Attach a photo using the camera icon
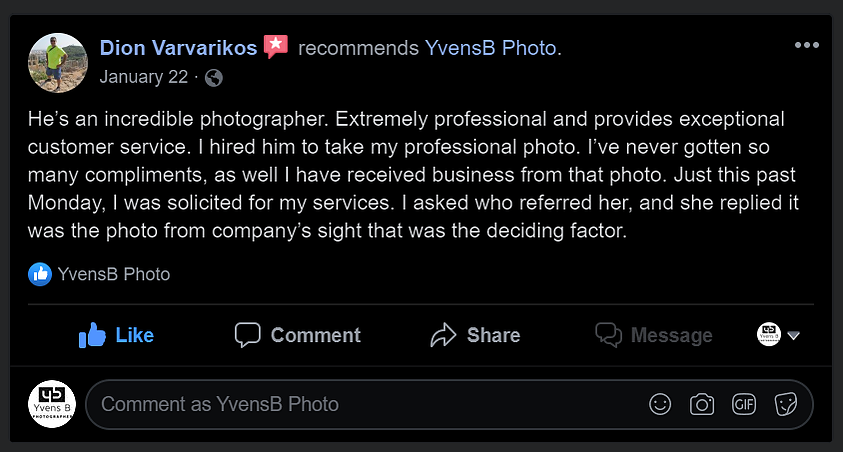843x452 pixels. (x=702, y=404)
